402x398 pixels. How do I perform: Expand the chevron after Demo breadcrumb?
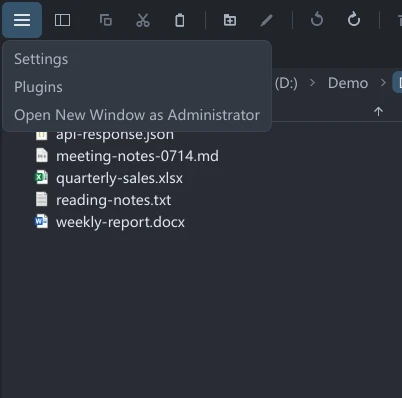tap(383, 83)
